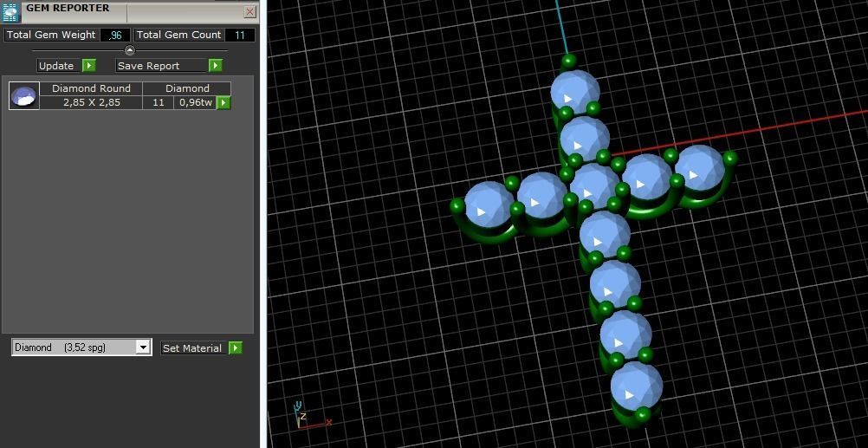Open the Diamond (3,52 spg) material dropdown

(144, 347)
